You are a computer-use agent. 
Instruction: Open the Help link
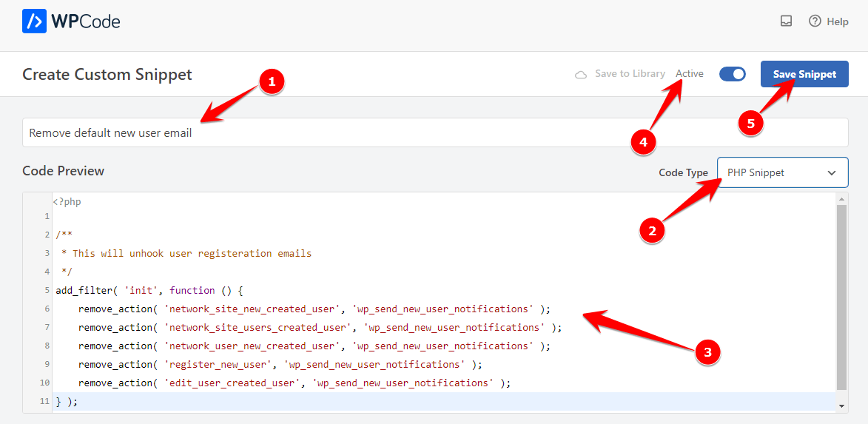[838, 21]
